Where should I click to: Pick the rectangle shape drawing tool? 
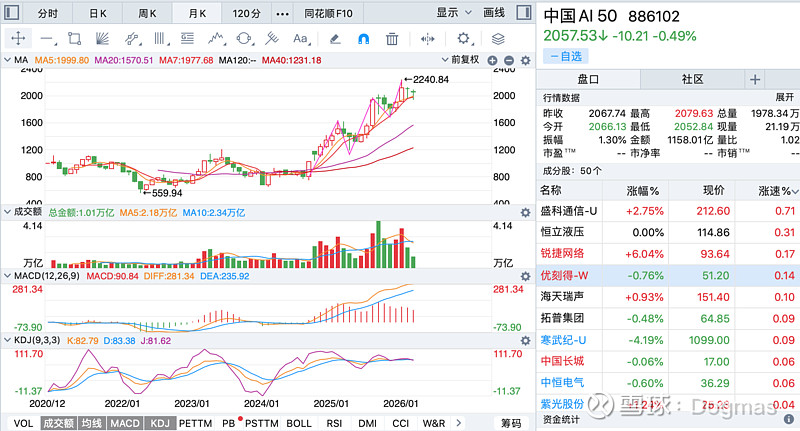[73, 38]
